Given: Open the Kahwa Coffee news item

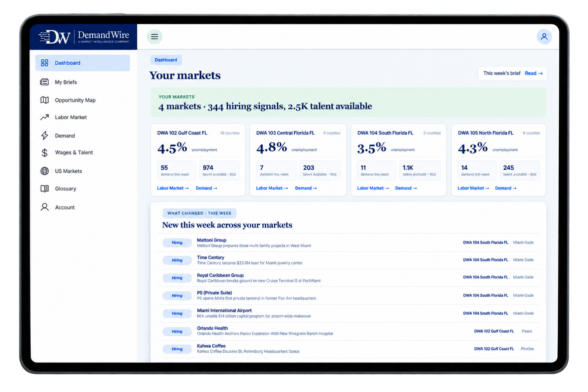Looking at the screenshot, I should pos(348,349).
